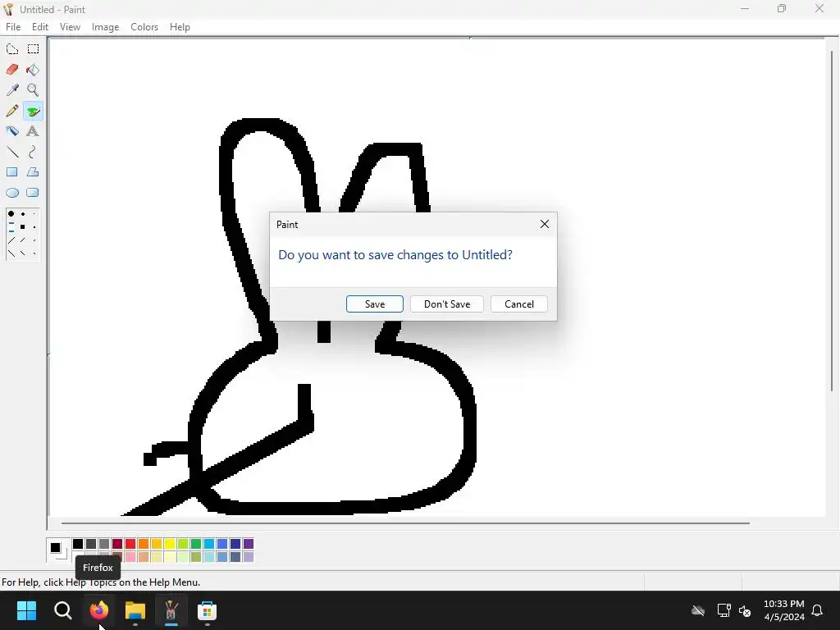The image size is (840, 630).
Task: Select the Pick Color eyedropper tool
Action: 12,90
